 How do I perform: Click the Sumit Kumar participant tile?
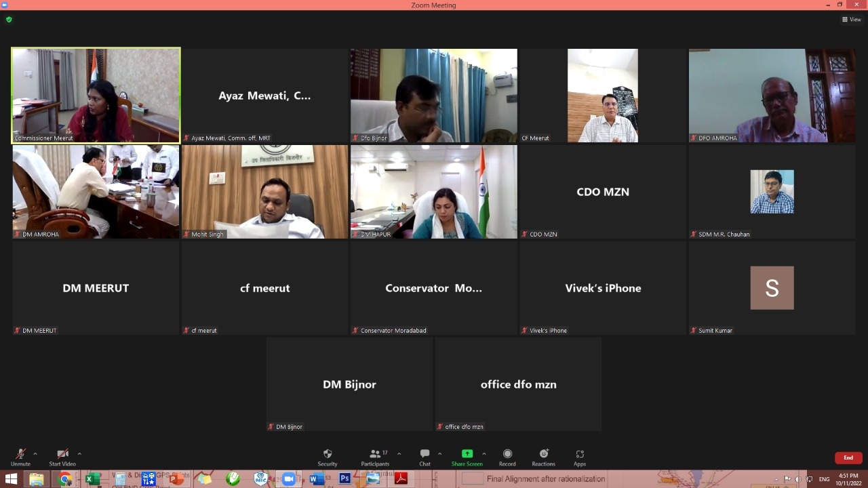(772, 287)
